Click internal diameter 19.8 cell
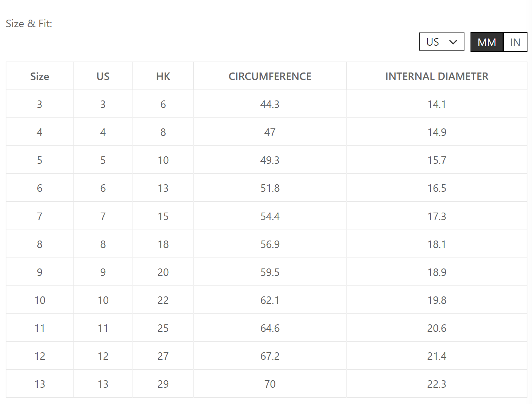The image size is (532, 404). tap(437, 300)
